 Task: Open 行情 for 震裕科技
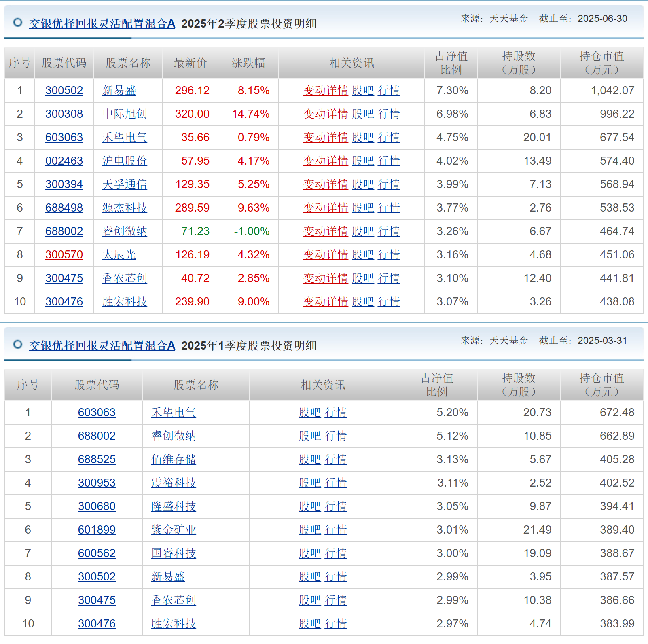pyautogui.click(x=336, y=483)
